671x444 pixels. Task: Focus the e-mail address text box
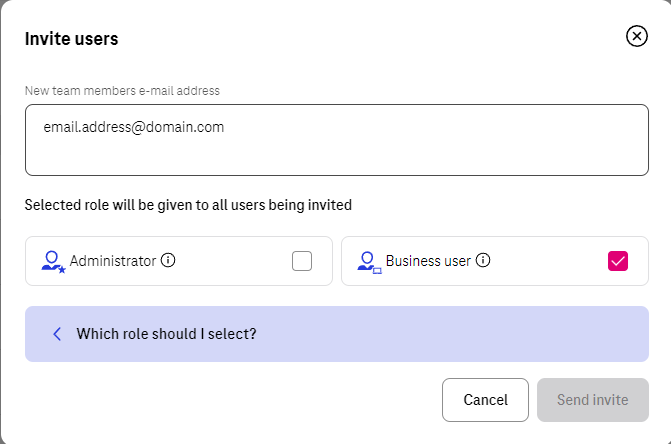pyautogui.click(x=337, y=140)
